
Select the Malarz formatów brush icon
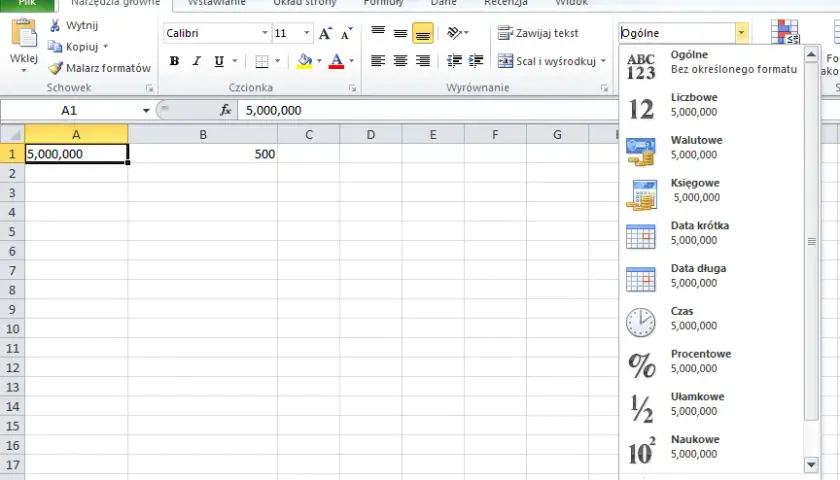[x=55, y=68]
